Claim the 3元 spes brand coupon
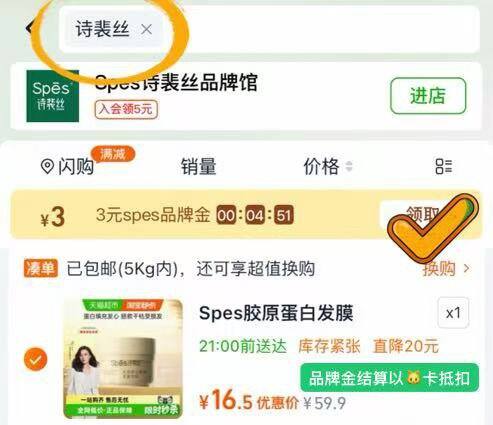This screenshot has width=493, height=425. click(423, 214)
